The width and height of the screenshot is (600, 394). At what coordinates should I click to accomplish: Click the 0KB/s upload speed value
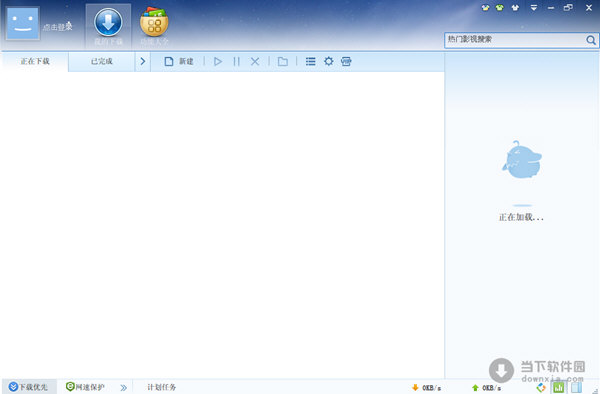tap(491, 388)
